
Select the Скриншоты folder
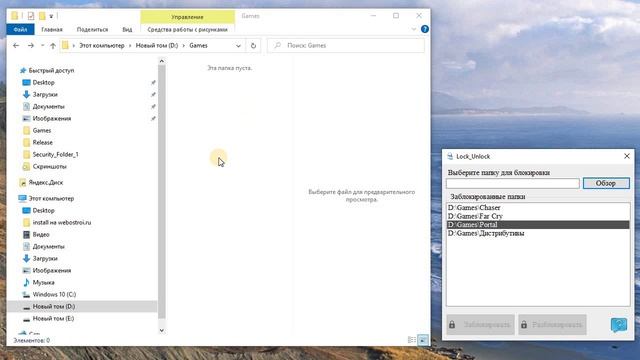point(49,167)
